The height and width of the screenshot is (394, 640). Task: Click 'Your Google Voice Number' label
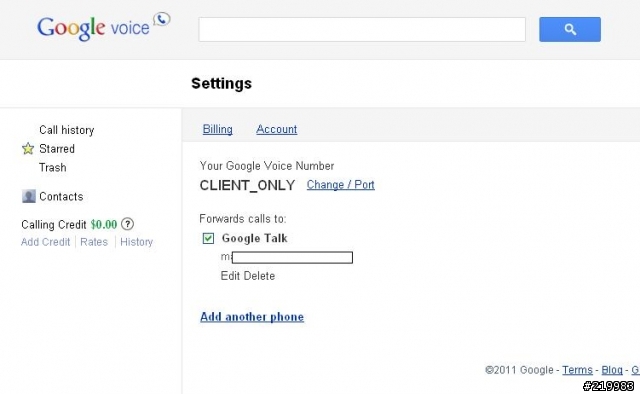coord(267,166)
